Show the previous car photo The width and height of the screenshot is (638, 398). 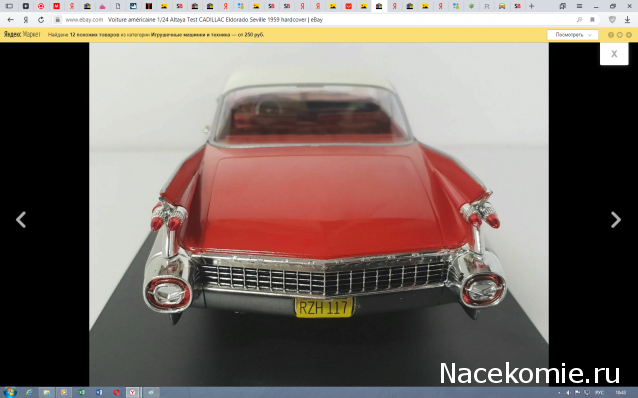tap(21, 220)
